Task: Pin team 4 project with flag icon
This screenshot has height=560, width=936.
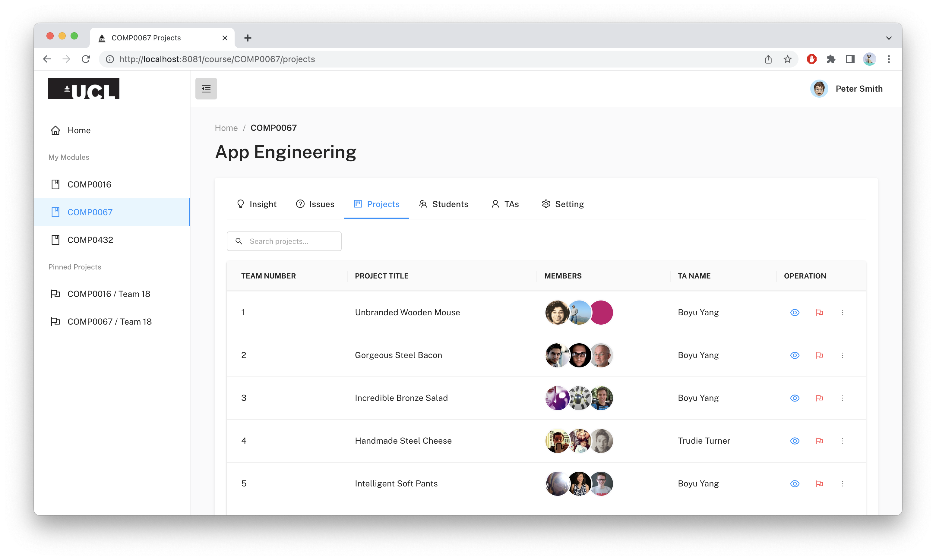Action: [x=819, y=441]
